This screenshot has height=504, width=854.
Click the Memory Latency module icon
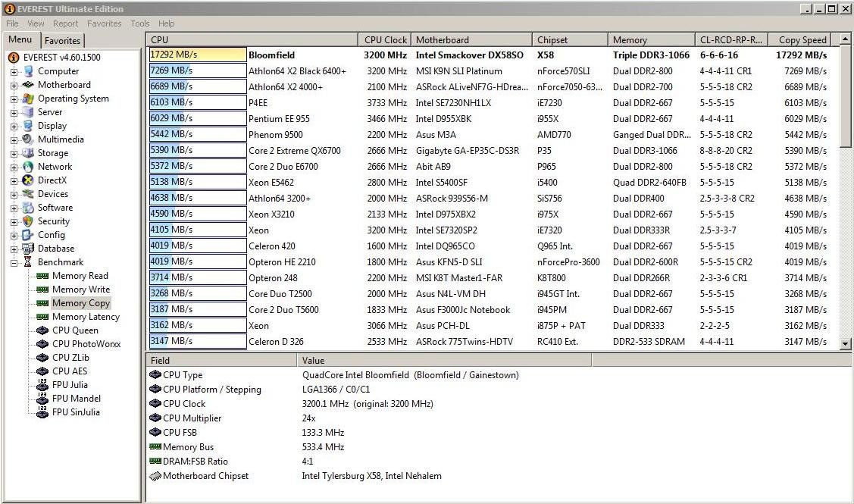pos(42,317)
